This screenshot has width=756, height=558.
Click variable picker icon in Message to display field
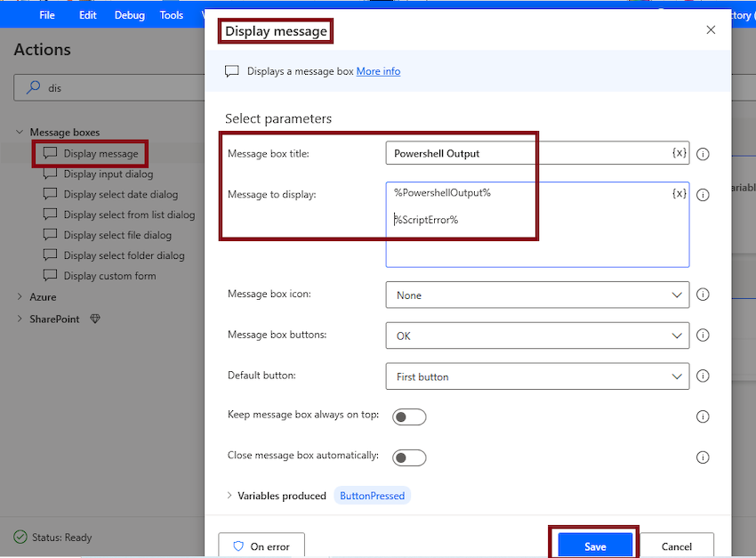click(679, 193)
